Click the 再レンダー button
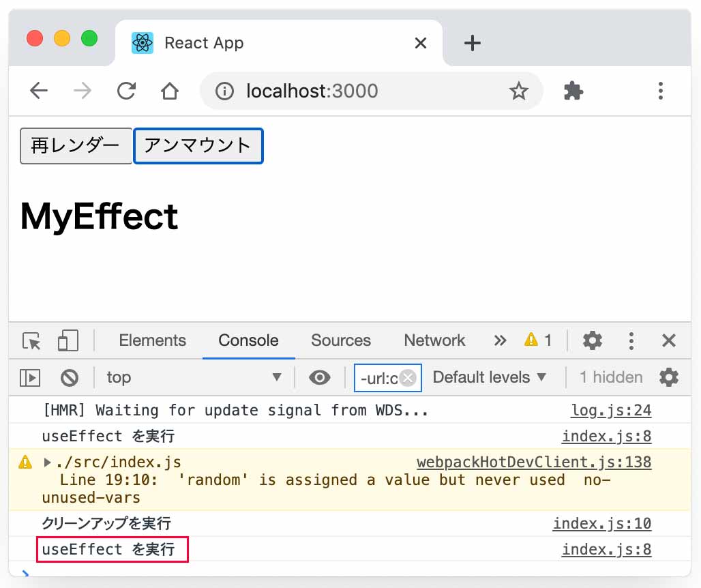This screenshot has height=588, width=701. click(76, 146)
